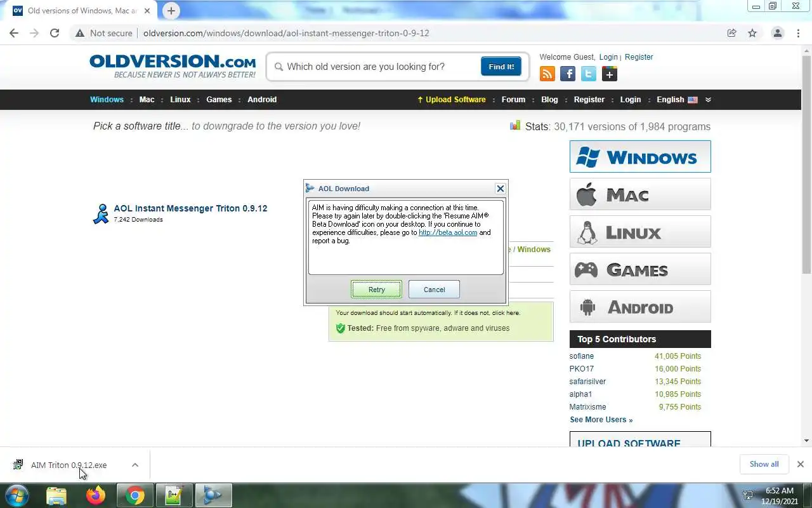812x508 pixels.
Task: Open a new Chrome tab
Action: [171, 11]
